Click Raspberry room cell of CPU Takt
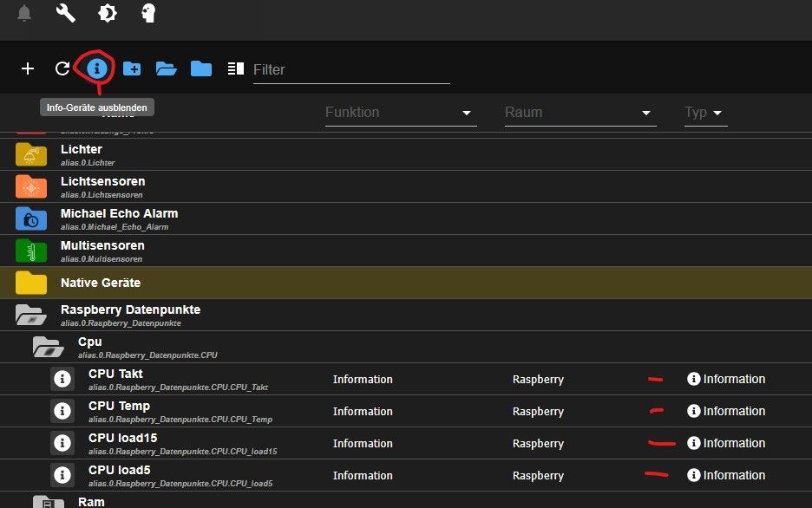This screenshot has height=508, width=812. point(538,379)
